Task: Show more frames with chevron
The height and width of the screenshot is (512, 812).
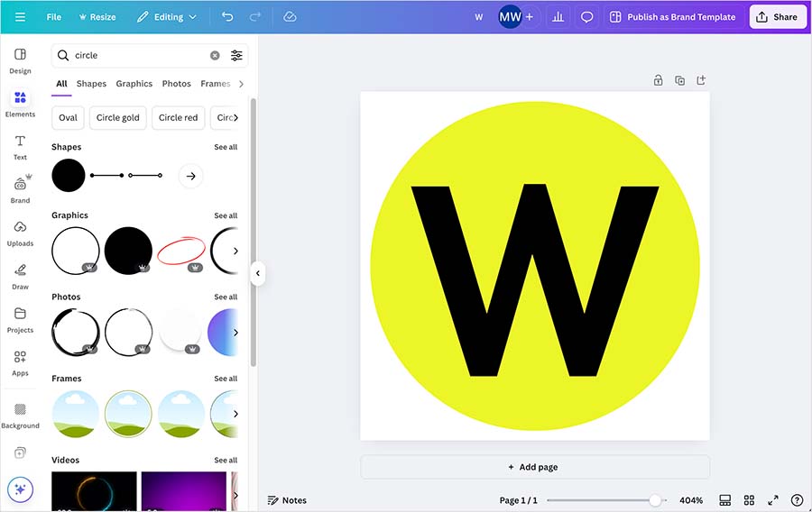Action: pos(235,414)
